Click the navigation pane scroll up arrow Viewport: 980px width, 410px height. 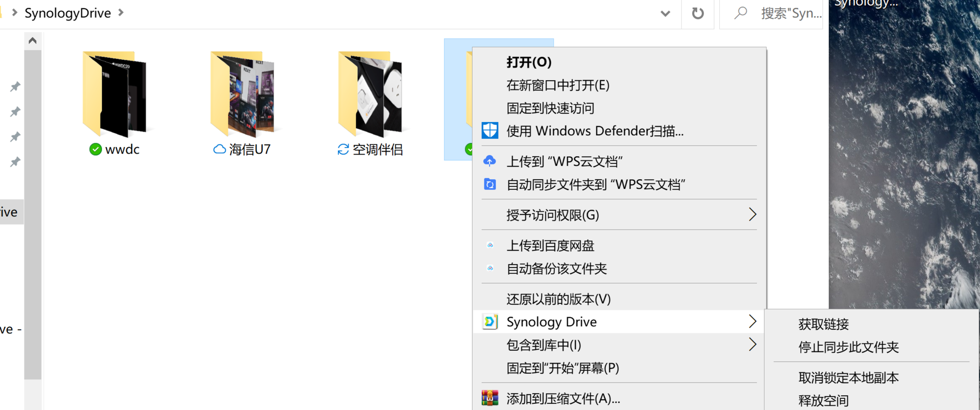[33, 40]
